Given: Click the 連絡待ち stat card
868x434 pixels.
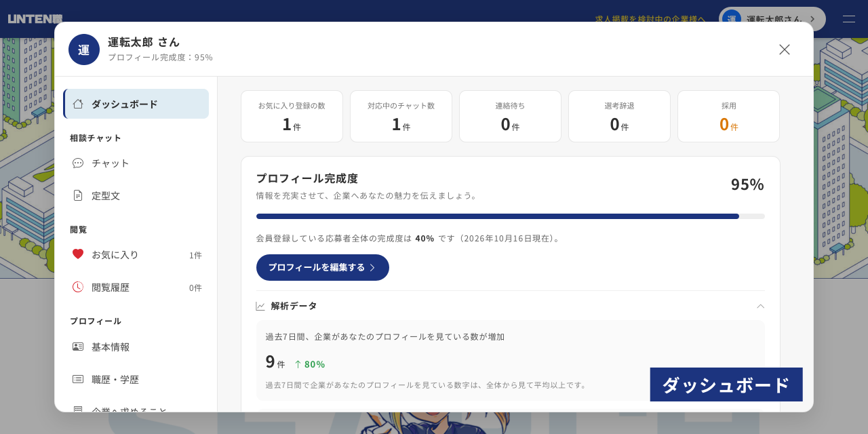Looking at the screenshot, I should pos(510,116).
